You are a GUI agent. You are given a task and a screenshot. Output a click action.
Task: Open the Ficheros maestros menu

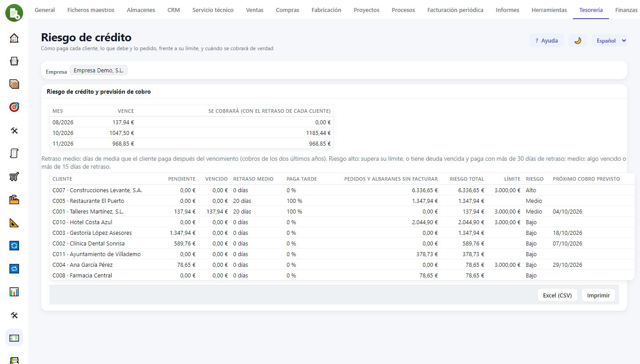91,10
